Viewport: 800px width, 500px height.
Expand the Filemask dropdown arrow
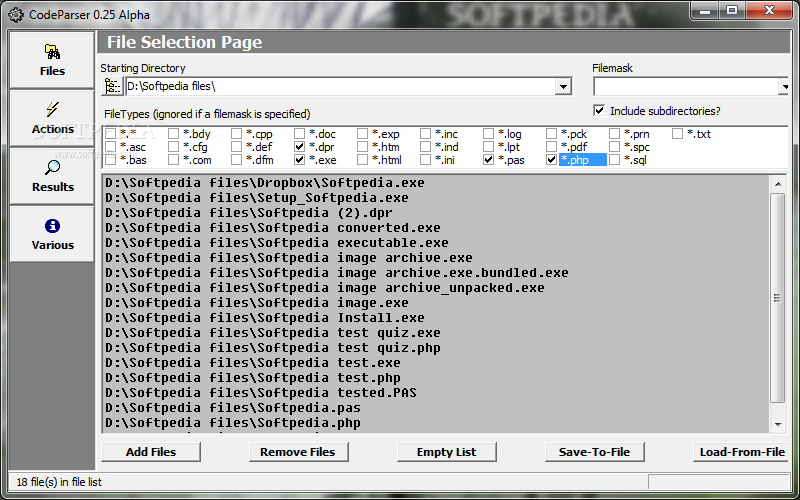(x=784, y=86)
